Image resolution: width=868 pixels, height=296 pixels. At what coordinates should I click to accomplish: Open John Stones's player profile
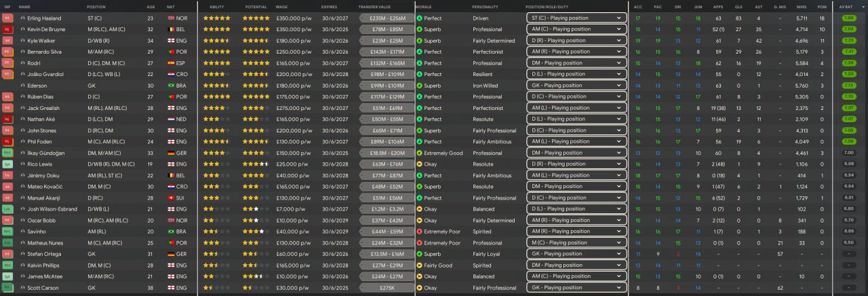point(41,130)
